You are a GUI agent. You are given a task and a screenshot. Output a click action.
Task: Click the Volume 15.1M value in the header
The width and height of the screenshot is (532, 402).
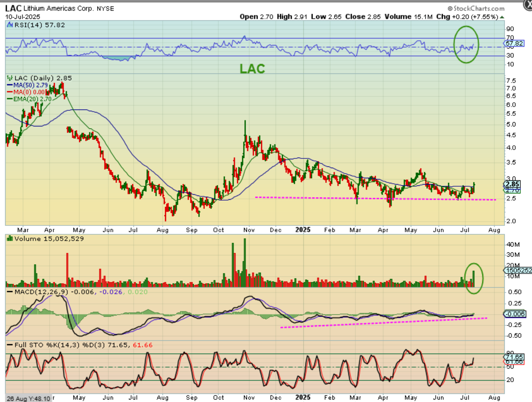click(x=409, y=17)
